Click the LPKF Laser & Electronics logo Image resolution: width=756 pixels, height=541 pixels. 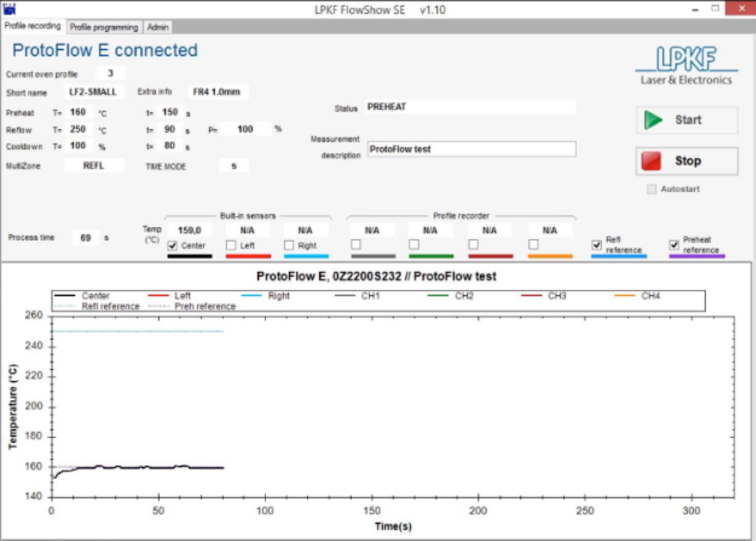tap(687, 65)
